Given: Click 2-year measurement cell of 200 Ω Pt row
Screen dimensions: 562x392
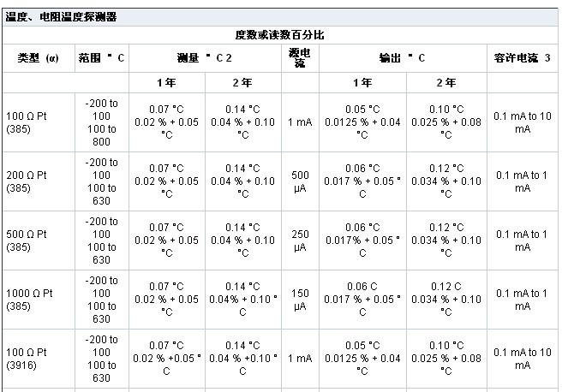Looking at the screenshot, I should coord(242,181).
